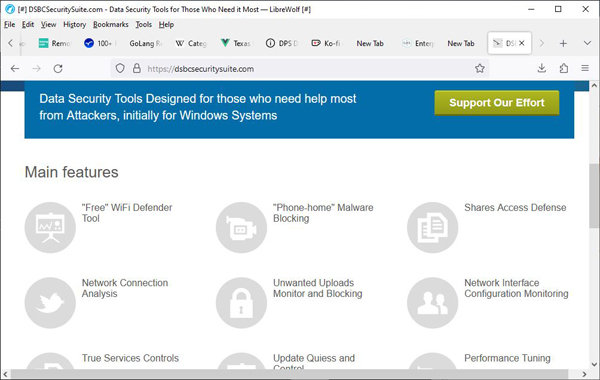Click the vertical scrollbar up arrow
The width and height of the screenshot is (600, 380).
pos(594,86)
